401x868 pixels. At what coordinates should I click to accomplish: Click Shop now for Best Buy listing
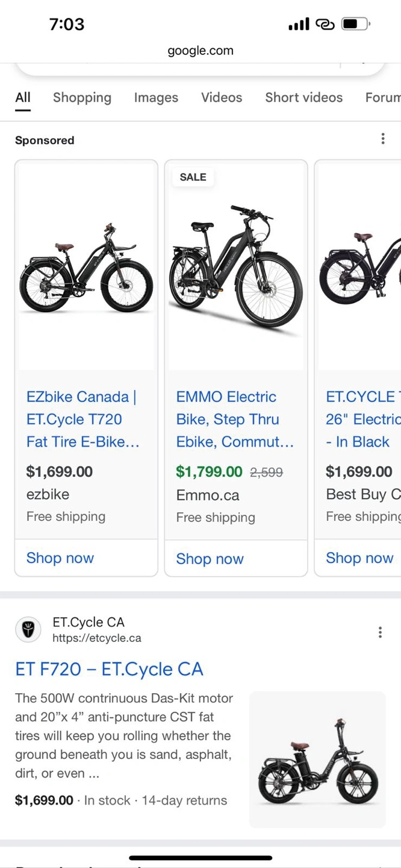[x=359, y=558]
